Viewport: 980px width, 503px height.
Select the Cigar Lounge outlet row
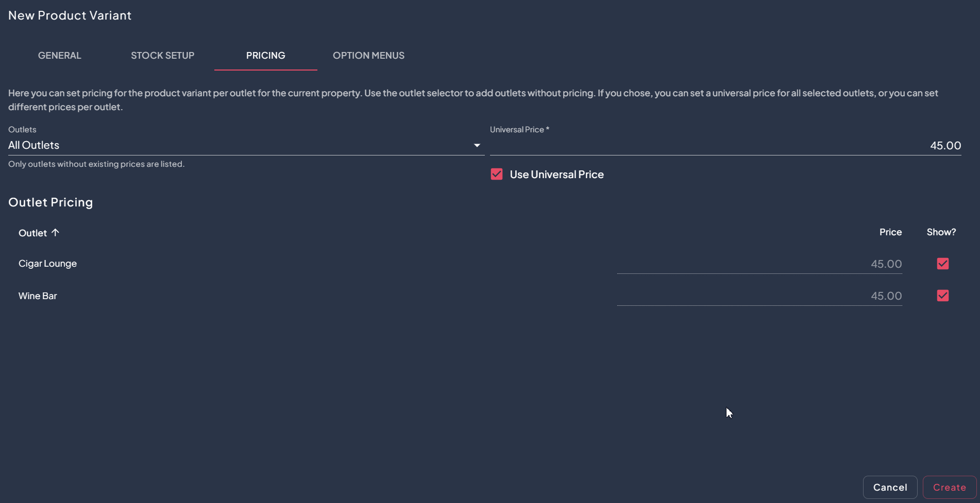tap(48, 264)
